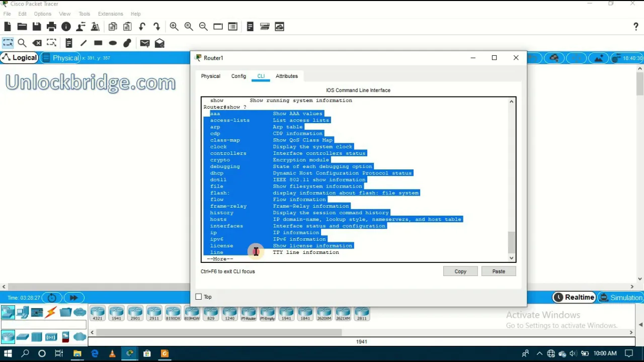Open the Edit menu
The image size is (644, 362).
tap(23, 14)
